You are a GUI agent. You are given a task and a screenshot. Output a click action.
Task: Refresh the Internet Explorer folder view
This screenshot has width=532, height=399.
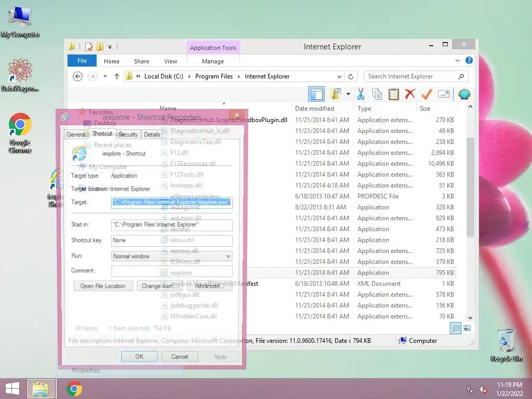[351, 76]
